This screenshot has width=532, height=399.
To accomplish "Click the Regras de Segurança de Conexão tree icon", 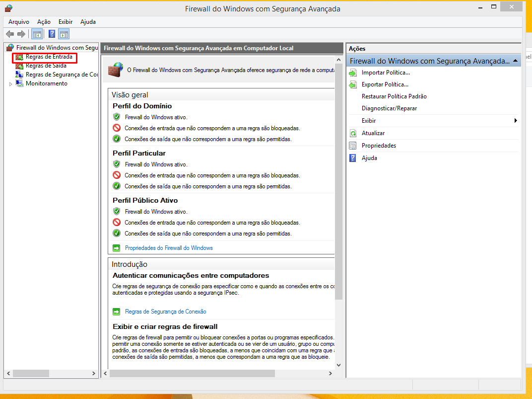I will (x=19, y=75).
